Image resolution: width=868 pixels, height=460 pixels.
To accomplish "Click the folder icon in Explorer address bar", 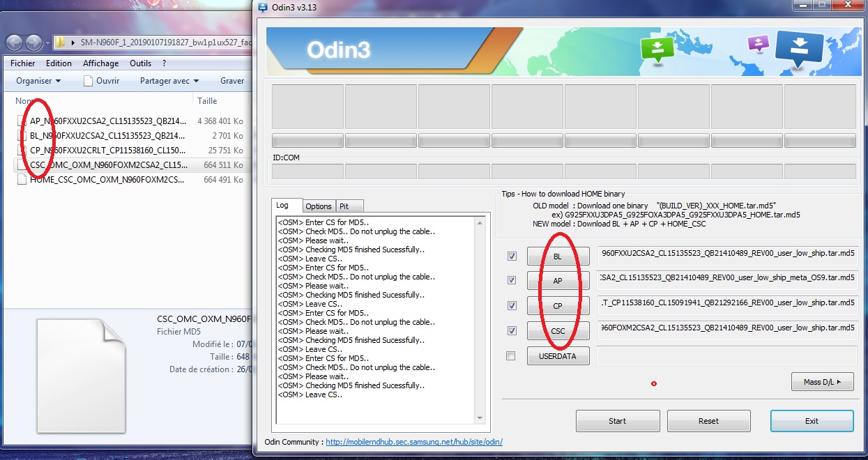I will 61,43.
